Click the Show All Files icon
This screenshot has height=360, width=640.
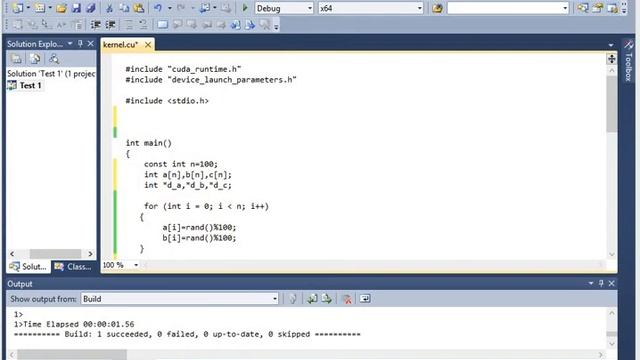35,59
